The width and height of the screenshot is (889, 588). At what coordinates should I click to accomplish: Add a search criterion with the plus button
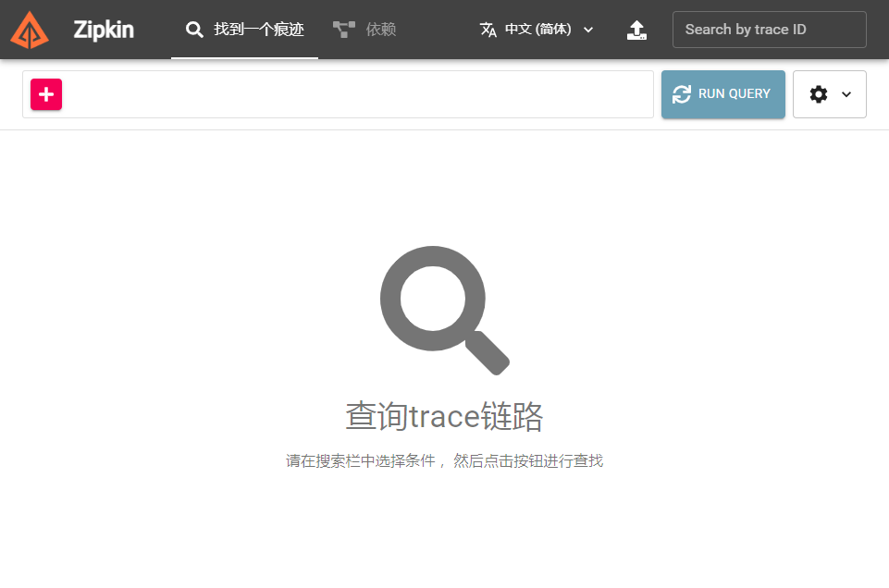click(x=46, y=94)
